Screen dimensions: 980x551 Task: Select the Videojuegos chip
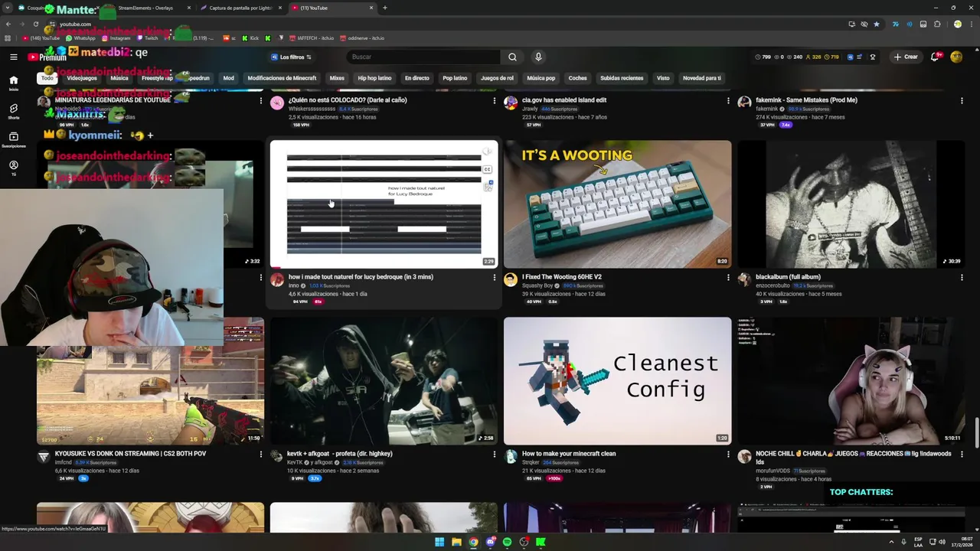[x=82, y=78]
